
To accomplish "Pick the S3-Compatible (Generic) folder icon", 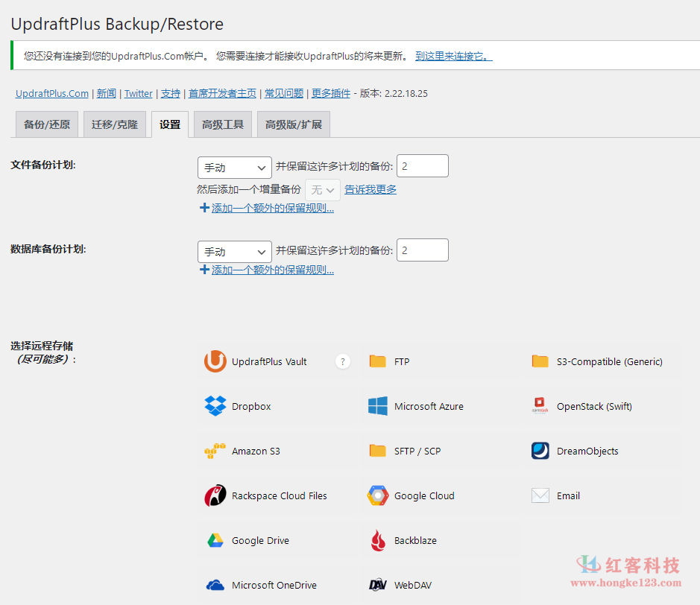I will pyautogui.click(x=540, y=361).
